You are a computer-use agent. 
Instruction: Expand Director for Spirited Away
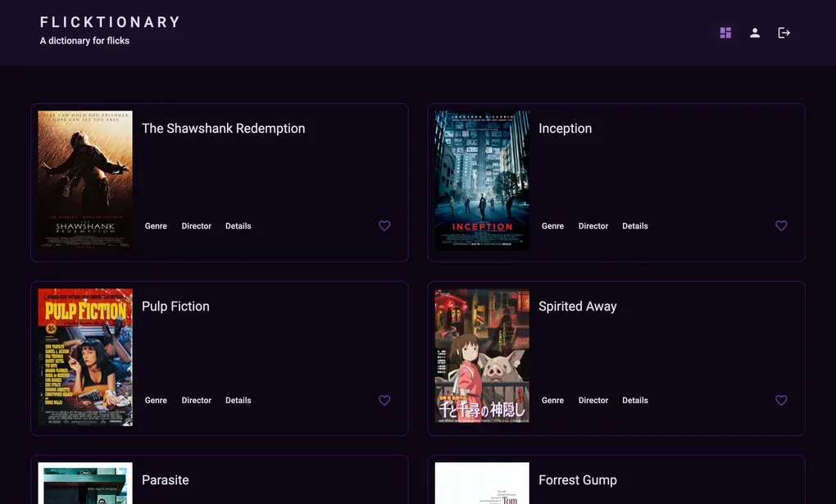click(x=593, y=400)
